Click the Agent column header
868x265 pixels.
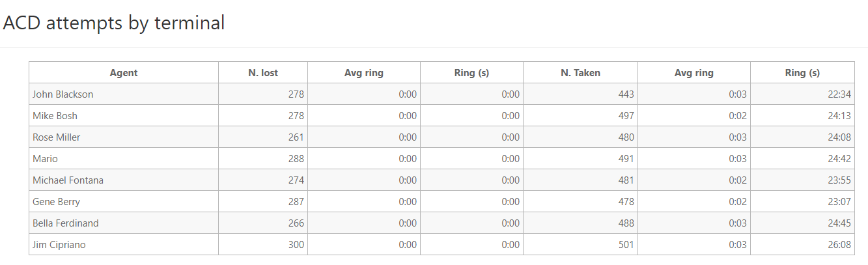coord(124,73)
